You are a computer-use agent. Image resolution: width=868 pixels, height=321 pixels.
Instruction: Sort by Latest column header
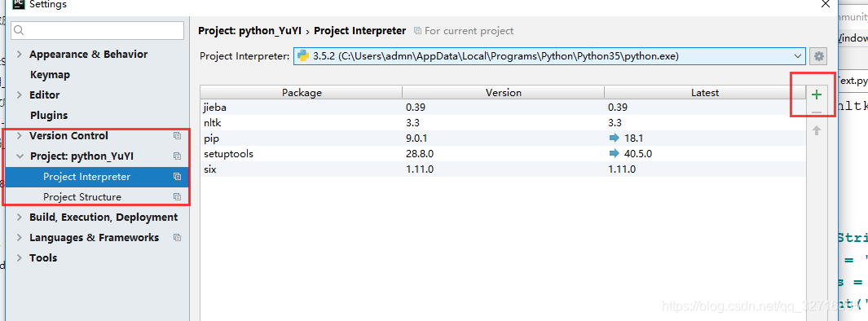click(x=705, y=92)
